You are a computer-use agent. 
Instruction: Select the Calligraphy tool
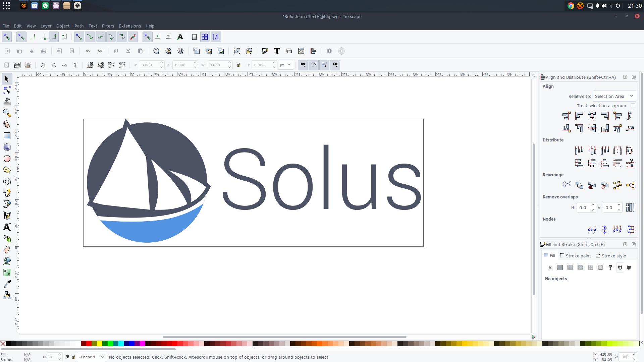pos(7,216)
